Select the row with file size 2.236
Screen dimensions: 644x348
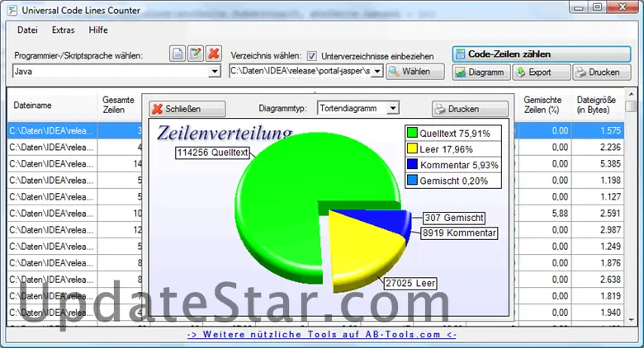pyautogui.click(x=315, y=148)
